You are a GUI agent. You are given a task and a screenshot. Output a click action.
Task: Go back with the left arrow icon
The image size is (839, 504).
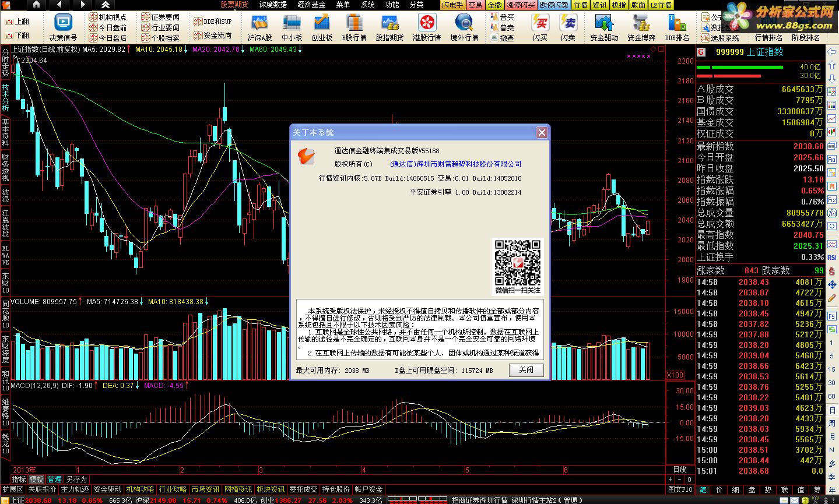pyautogui.click(x=59, y=5)
